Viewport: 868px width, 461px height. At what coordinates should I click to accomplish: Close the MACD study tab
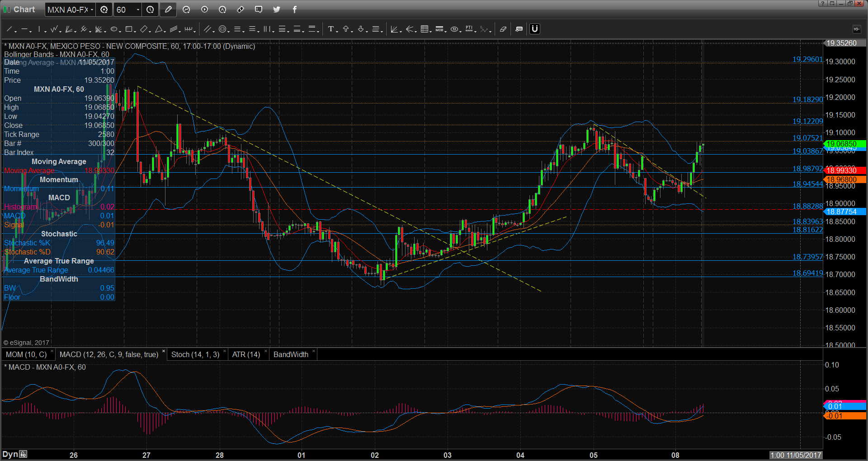coord(164,351)
